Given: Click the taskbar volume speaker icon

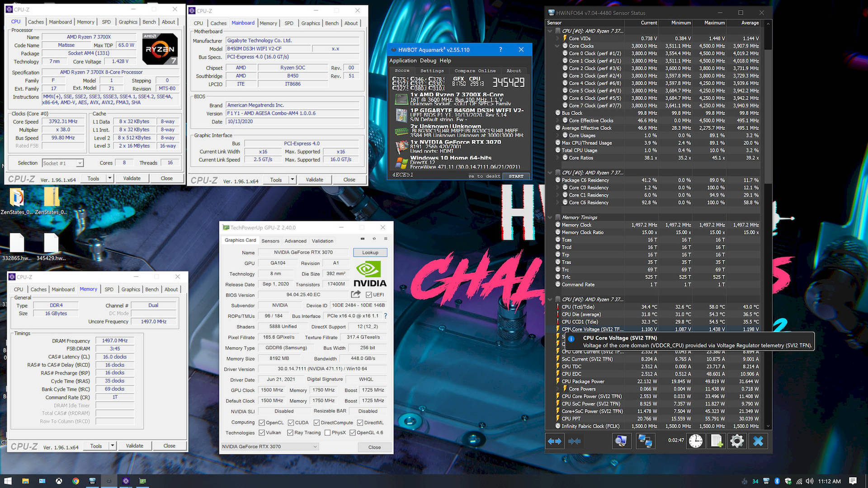Looking at the screenshot, I should pos(809,481).
